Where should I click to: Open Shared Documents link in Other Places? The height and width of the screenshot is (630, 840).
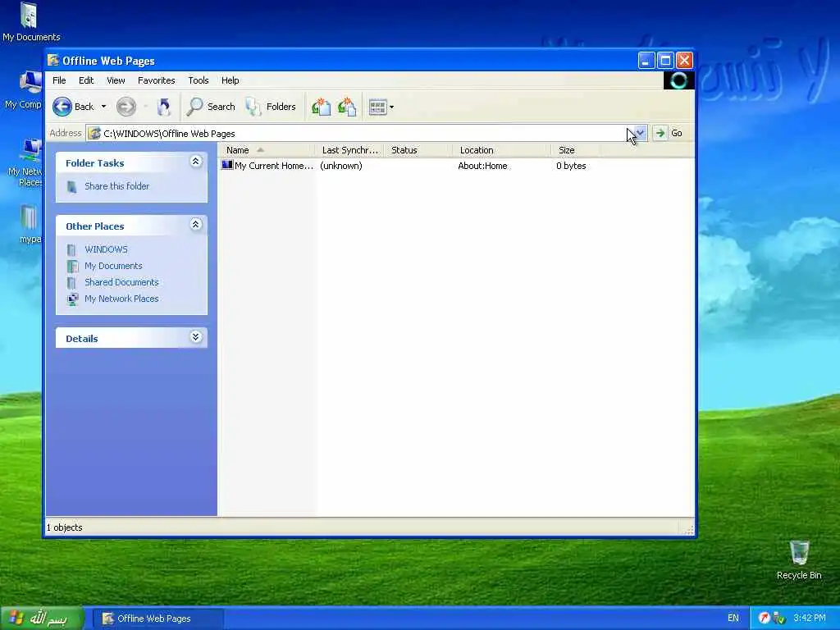pos(121,282)
